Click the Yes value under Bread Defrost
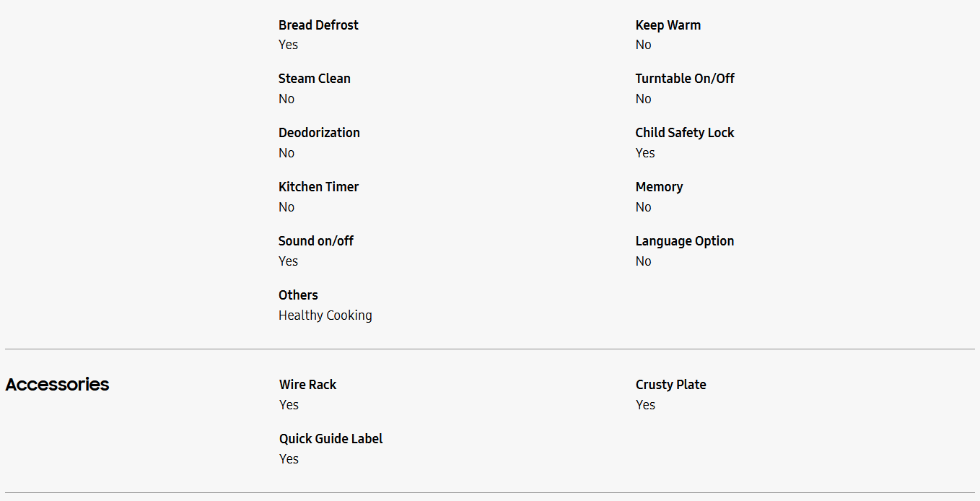980x501 pixels. point(288,45)
